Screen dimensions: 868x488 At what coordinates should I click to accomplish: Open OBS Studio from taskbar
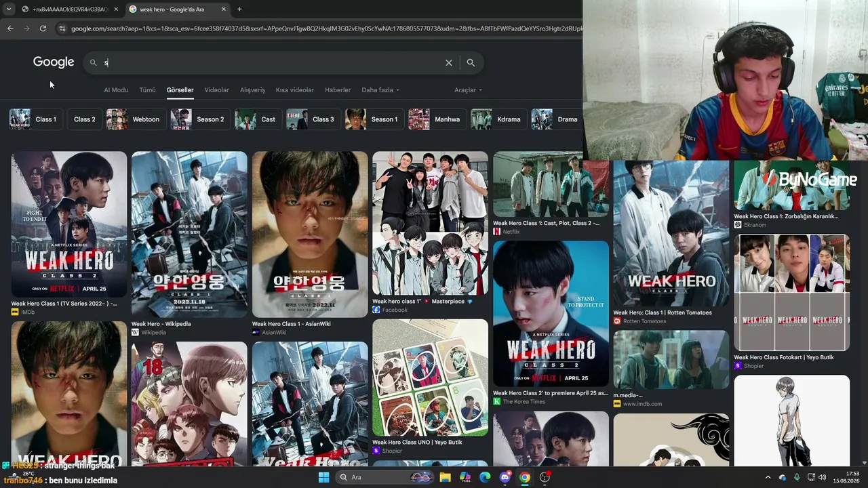coord(545,477)
